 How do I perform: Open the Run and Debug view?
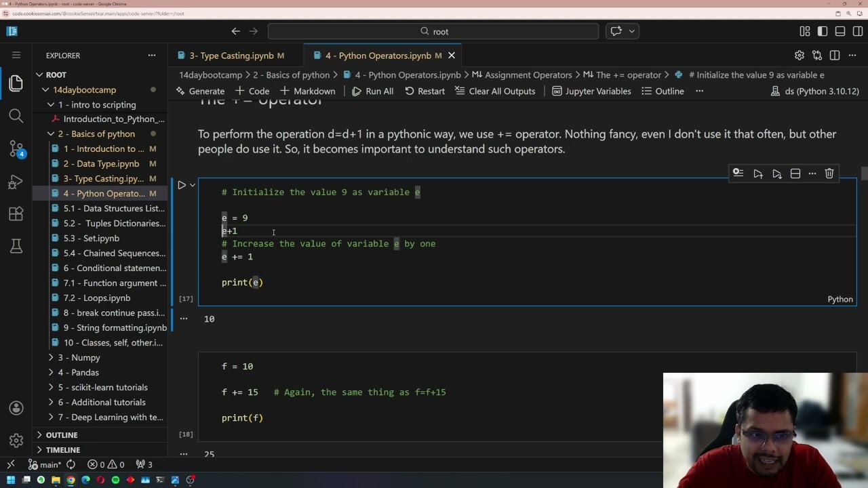(x=16, y=182)
